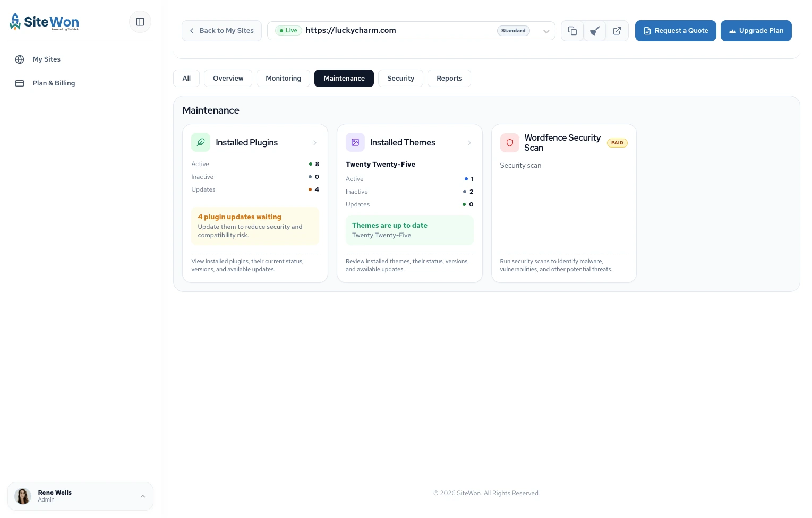Click the themes Inactive count row
This screenshot has width=812, height=518.
pyautogui.click(x=409, y=192)
